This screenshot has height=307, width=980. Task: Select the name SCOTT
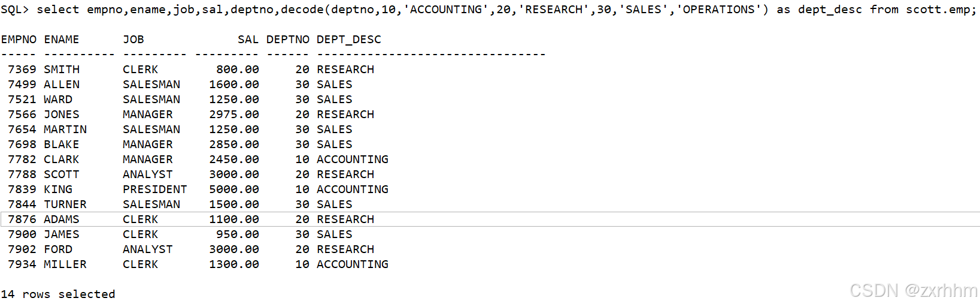point(62,174)
